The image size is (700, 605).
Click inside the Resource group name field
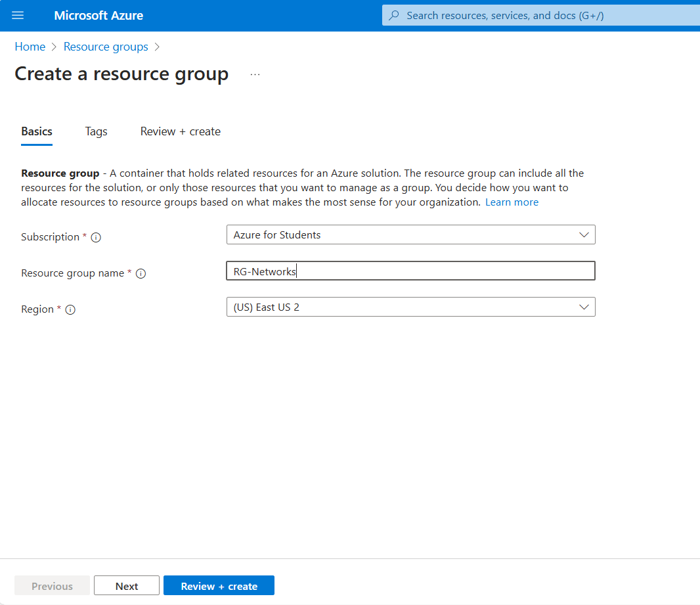(x=410, y=271)
